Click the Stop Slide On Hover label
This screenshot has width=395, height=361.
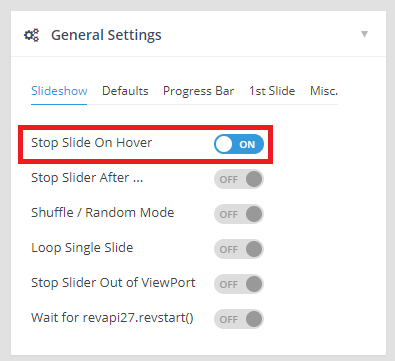[x=91, y=143]
